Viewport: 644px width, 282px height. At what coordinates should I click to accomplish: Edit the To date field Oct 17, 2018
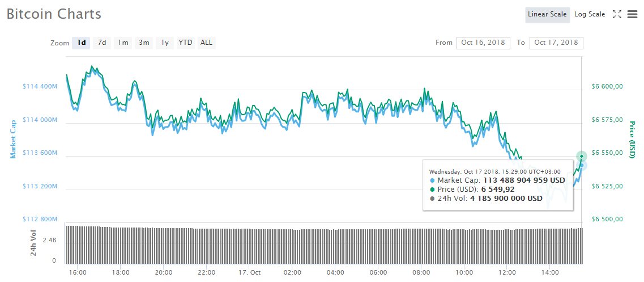point(556,43)
